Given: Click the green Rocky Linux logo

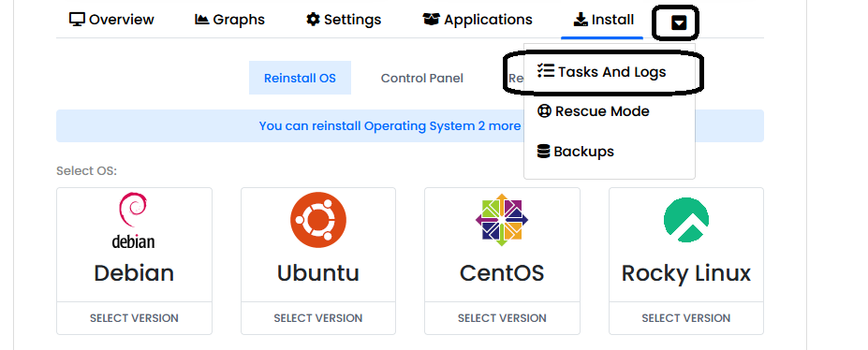Looking at the screenshot, I should [685, 220].
